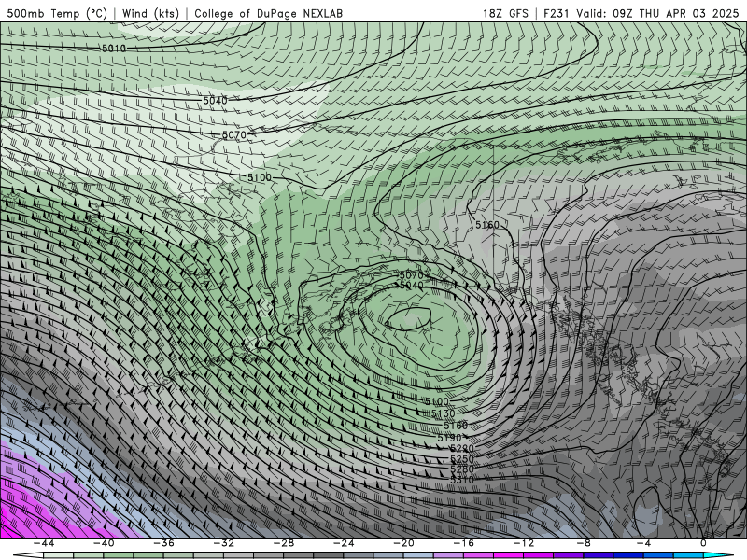The width and height of the screenshot is (747, 560).
Task: Click the -28 colorbar tick label
Action: point(284,543)
